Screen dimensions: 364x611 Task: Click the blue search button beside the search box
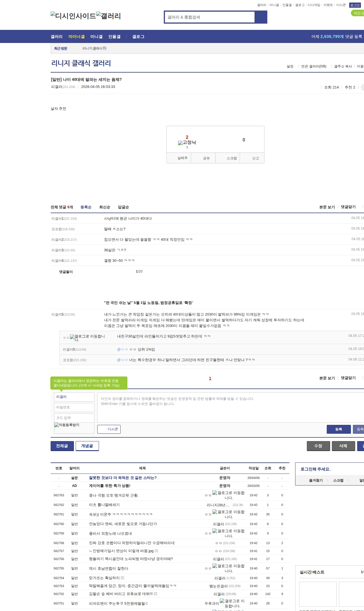tap(261, 17)
